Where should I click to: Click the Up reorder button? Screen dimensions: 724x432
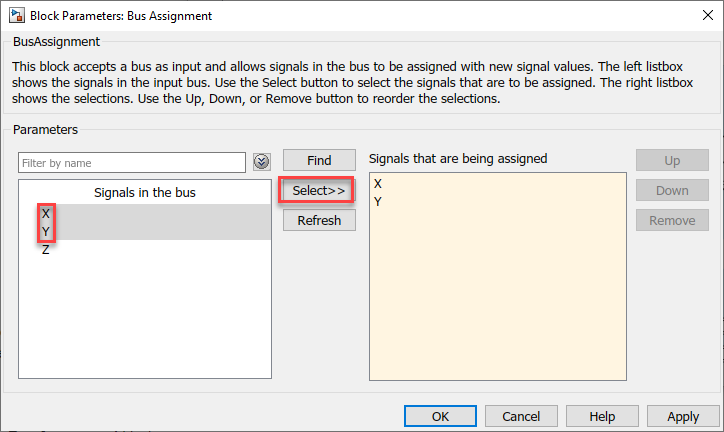click(x=672, y=160)
